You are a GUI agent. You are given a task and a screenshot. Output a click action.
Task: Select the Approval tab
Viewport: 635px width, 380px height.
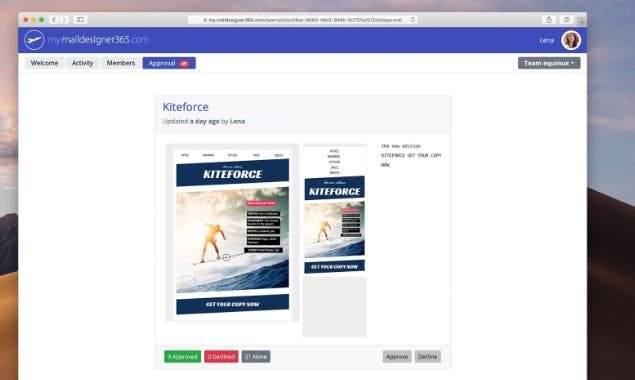169,63
